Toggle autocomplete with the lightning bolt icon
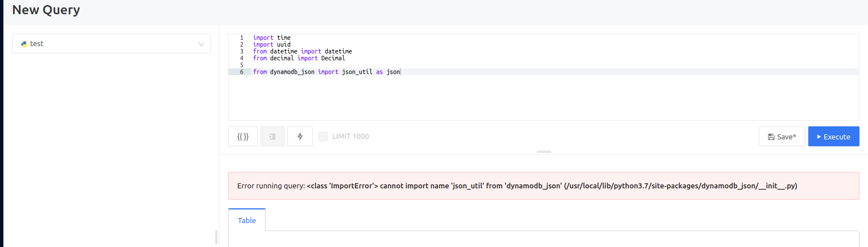This screenshot has width=868, height=247. [x=300, y=137]
